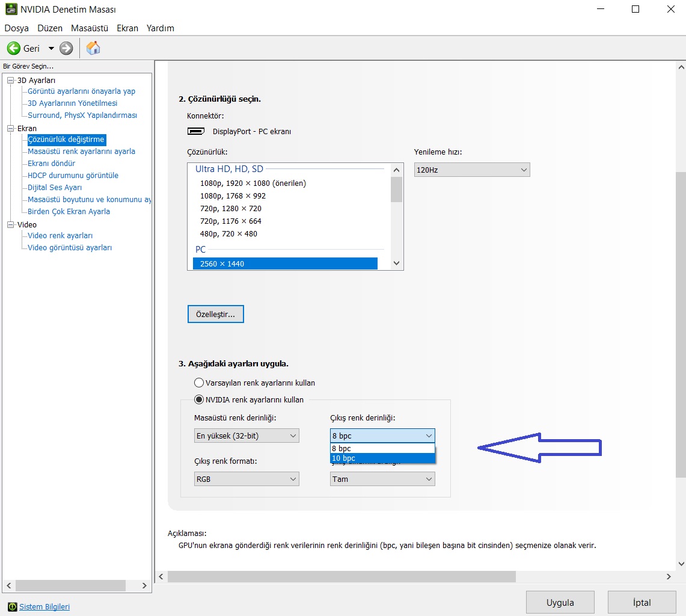Open the Düzen menu
The image size is (686, 616).
[50, 28]
